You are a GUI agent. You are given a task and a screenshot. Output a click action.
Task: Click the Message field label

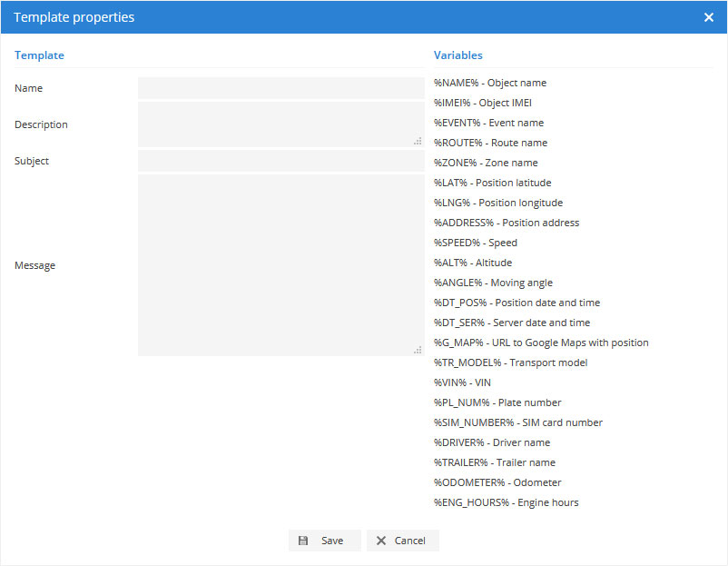click(x=34, y=265)
